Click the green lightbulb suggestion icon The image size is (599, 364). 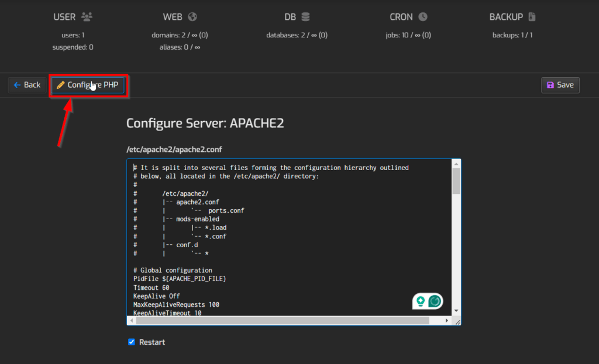(x=420, y=300)
